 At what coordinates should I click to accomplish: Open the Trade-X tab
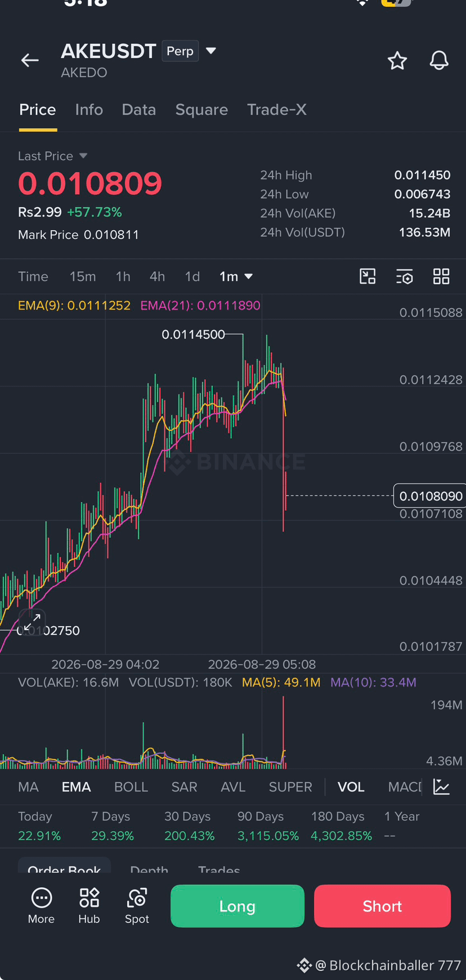pos(277,110)
